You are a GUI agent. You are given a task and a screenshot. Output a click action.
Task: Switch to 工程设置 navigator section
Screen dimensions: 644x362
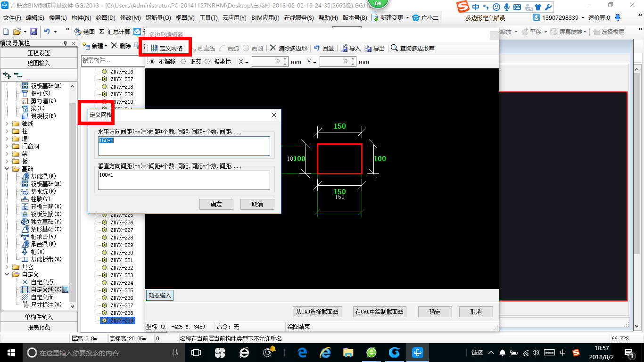pos(39,53)
